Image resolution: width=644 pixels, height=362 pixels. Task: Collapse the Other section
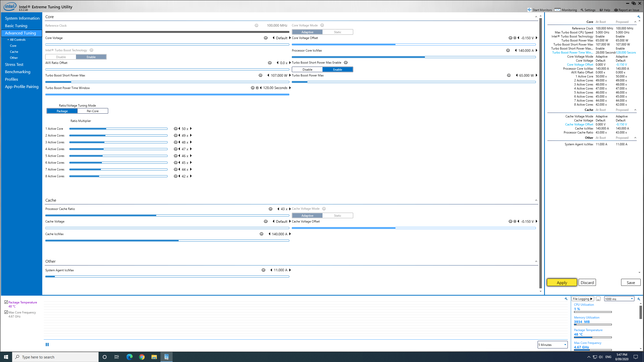pos(536,261)
